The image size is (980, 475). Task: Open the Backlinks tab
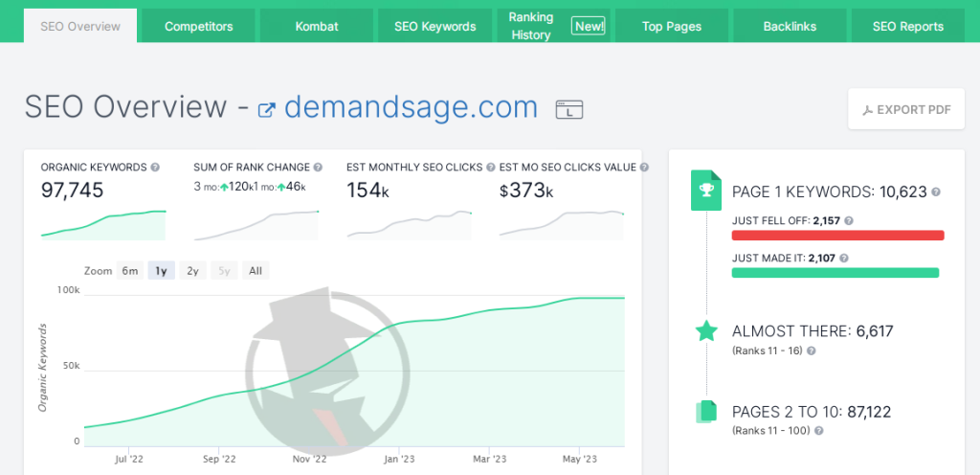click(790, 26)
